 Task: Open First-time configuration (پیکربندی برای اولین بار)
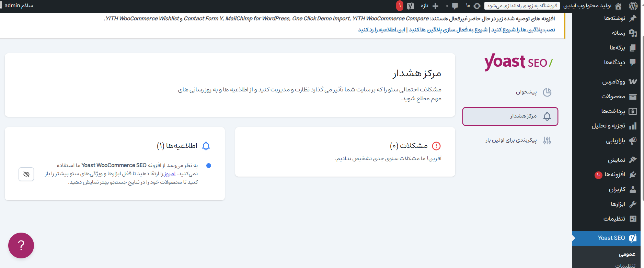coord(511,140)
